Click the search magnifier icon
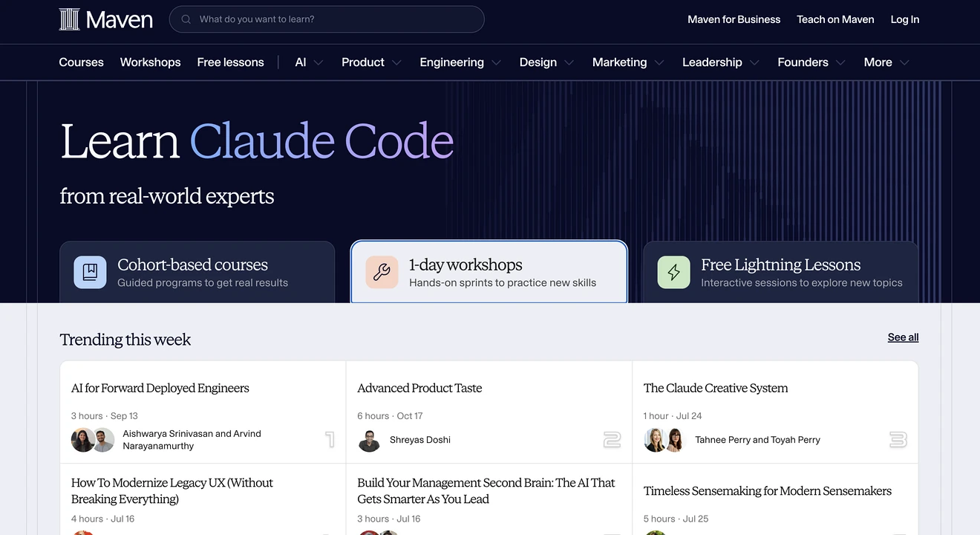Viewport: 980px width, 535px height. click(186, 19)
